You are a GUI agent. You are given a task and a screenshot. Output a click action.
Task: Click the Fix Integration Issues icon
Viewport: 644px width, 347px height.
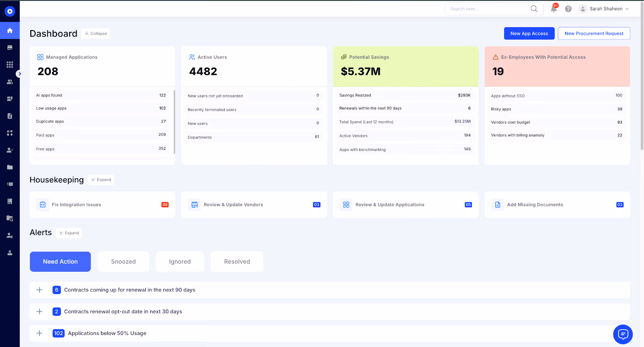point(43,204)
